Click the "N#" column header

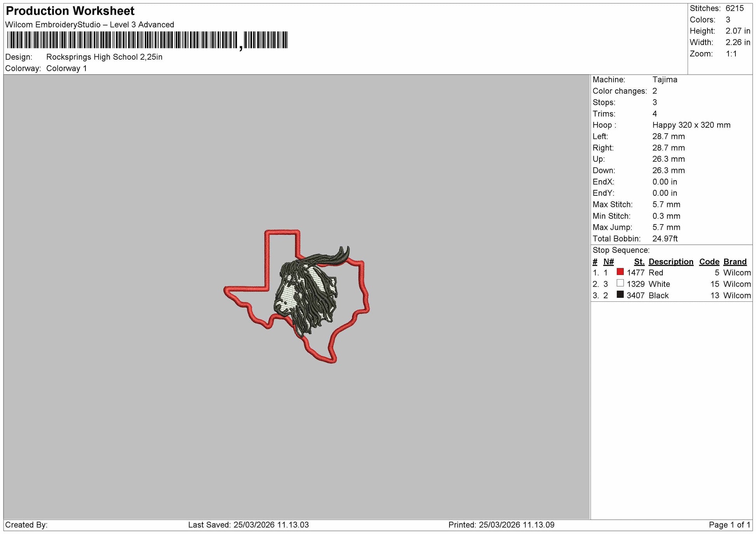click(609, 262)
